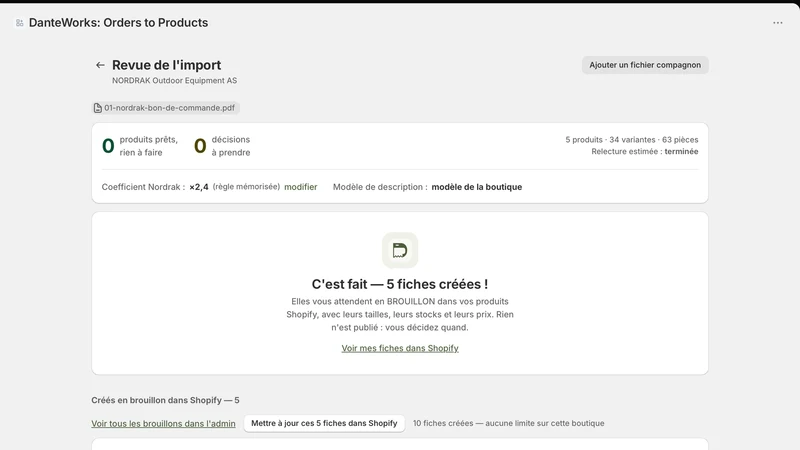Click the (règle mémorisée) note
Image resolution: width=800 pixels, height=450 pixels.
pos(246,187)
